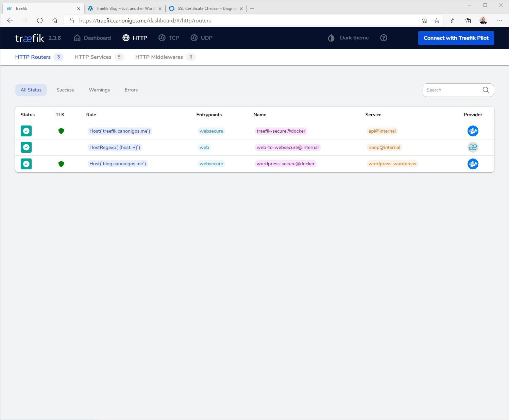The height and width of the screenshot is (420, 509).
Task: Go to the Dashboard page
Action: coord(92,38)
